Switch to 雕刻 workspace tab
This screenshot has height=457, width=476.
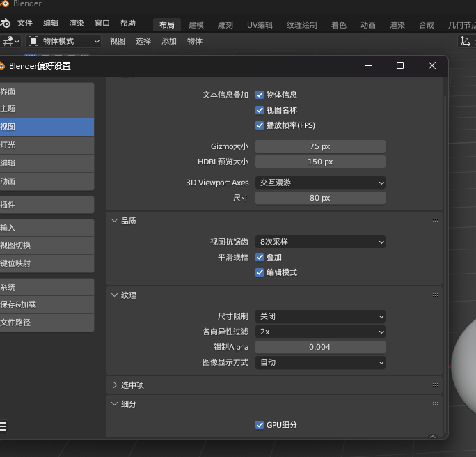pos(225,25)
